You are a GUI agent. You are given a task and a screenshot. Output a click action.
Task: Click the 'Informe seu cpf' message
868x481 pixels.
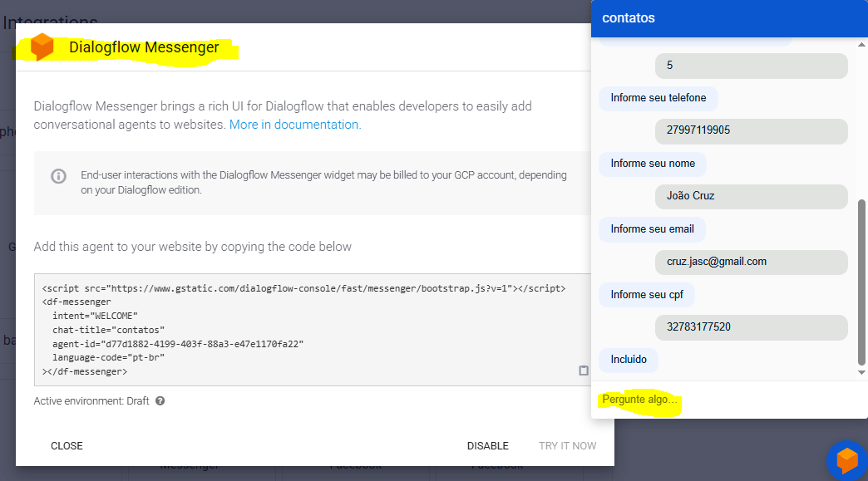pyautogui.click(x=647, y=295)
